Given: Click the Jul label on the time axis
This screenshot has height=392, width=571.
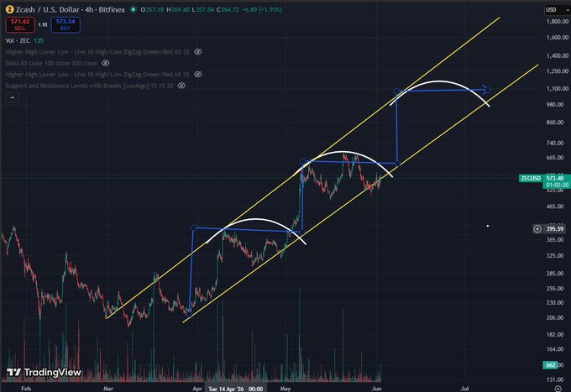Looking at the screenshot, I should pyautogui.click(x=464, y=389).
